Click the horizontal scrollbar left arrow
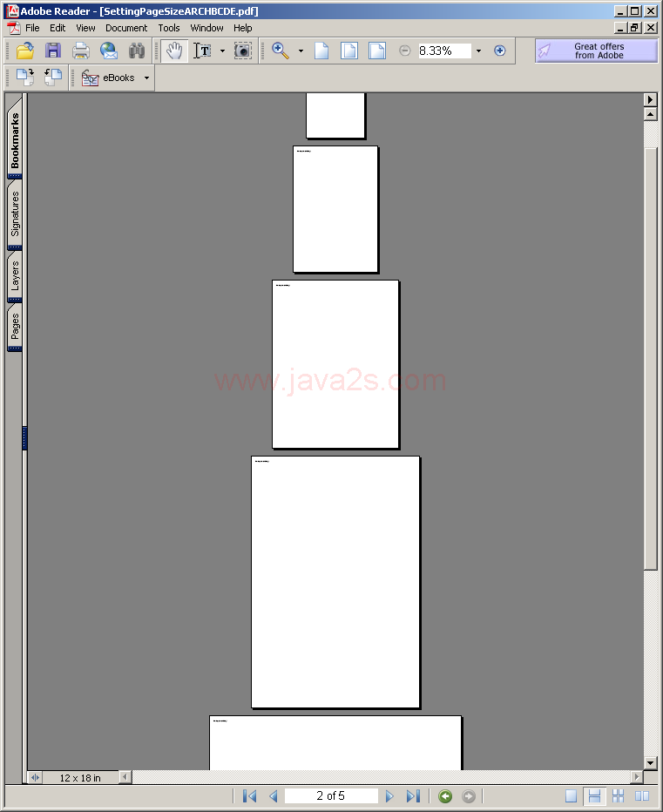The image size is (663, 812). pos(125,777)
